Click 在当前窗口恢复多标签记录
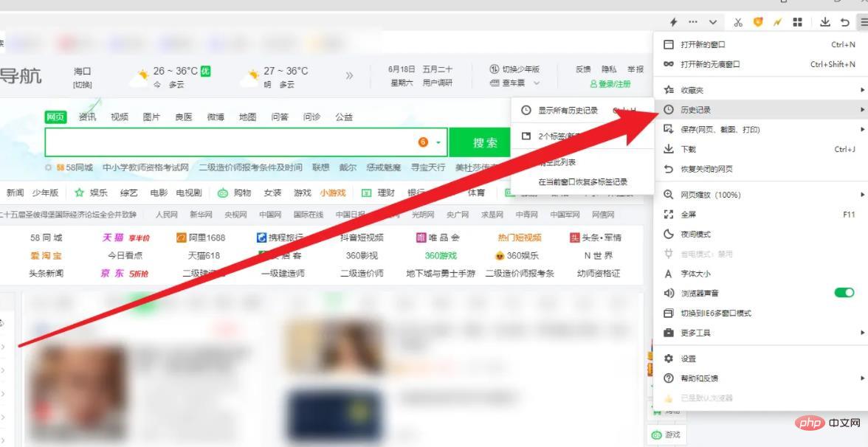The height and width of the screenshot is (447, 868). (583, 181)
